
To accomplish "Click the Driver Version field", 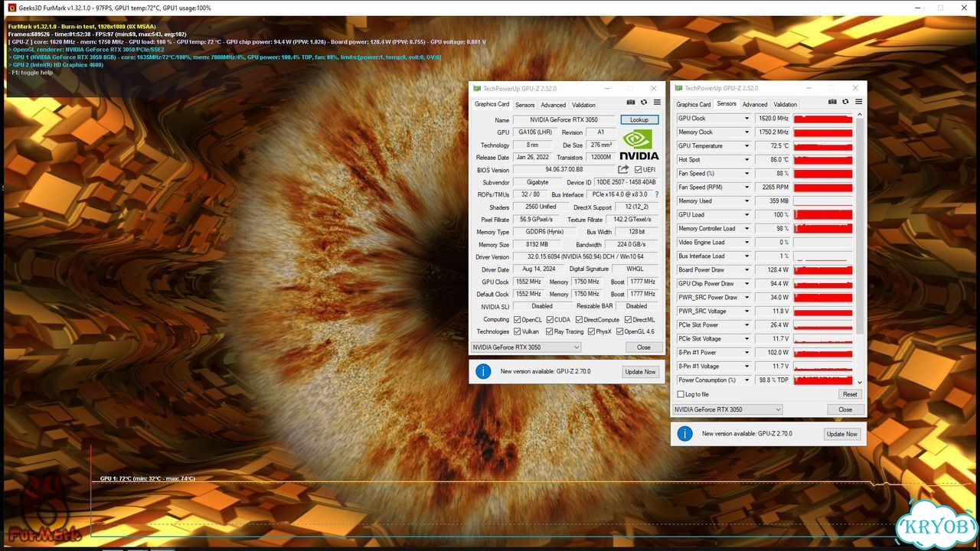I will [586, 257].
